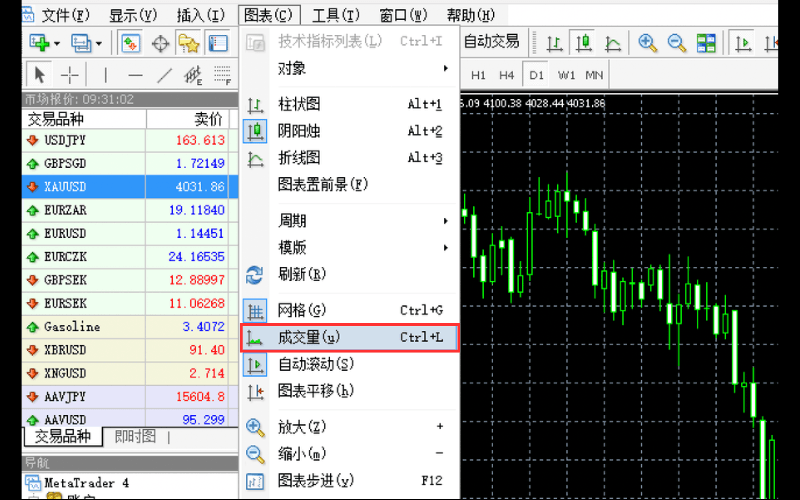
Task: Select the AAVJPY symbol row
Action: point(130,396)
